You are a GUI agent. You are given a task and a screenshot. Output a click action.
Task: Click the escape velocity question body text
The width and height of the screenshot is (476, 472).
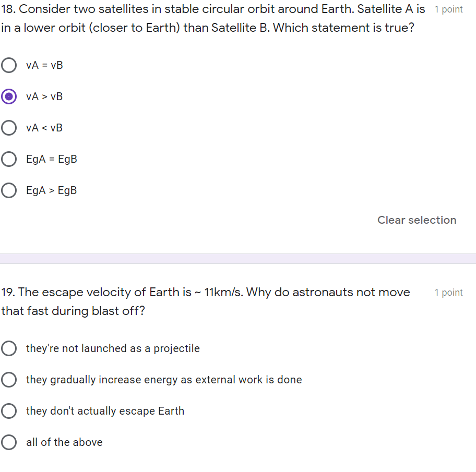(206, 301)
